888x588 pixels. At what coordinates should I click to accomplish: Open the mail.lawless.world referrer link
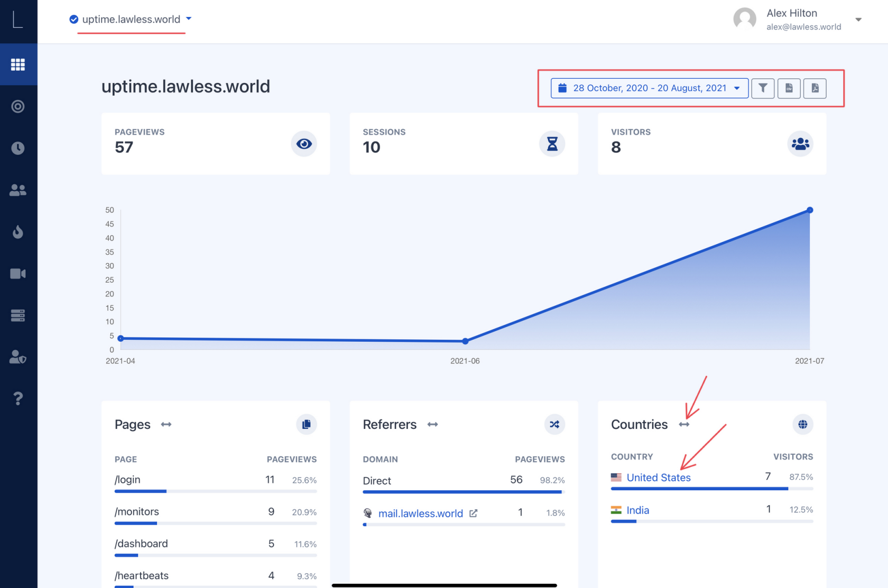(x=420, y=514)
